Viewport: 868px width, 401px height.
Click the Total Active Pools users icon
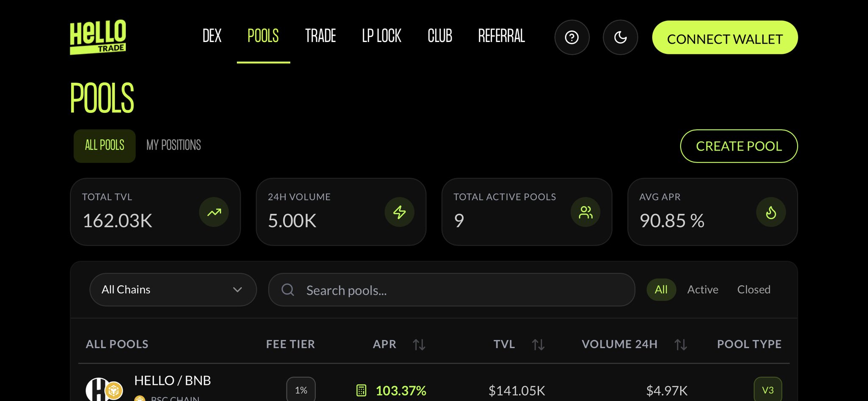point(585,212)
